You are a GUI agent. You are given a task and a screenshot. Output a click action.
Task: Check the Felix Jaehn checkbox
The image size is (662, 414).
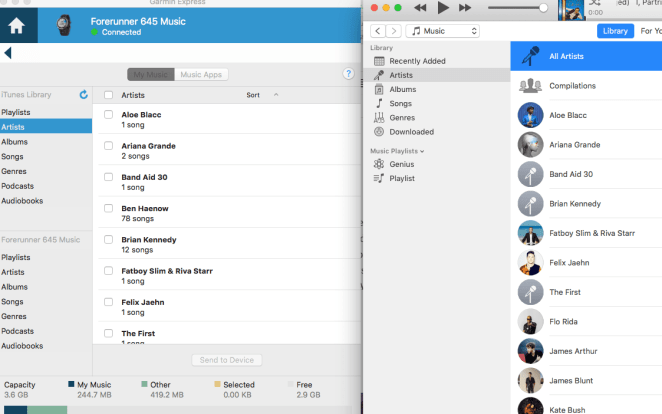click(109, 302)
